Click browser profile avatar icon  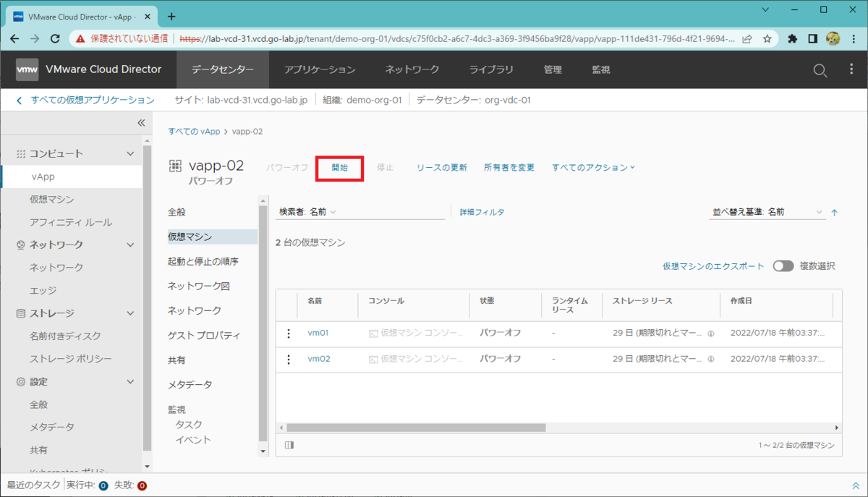point(833,38)
